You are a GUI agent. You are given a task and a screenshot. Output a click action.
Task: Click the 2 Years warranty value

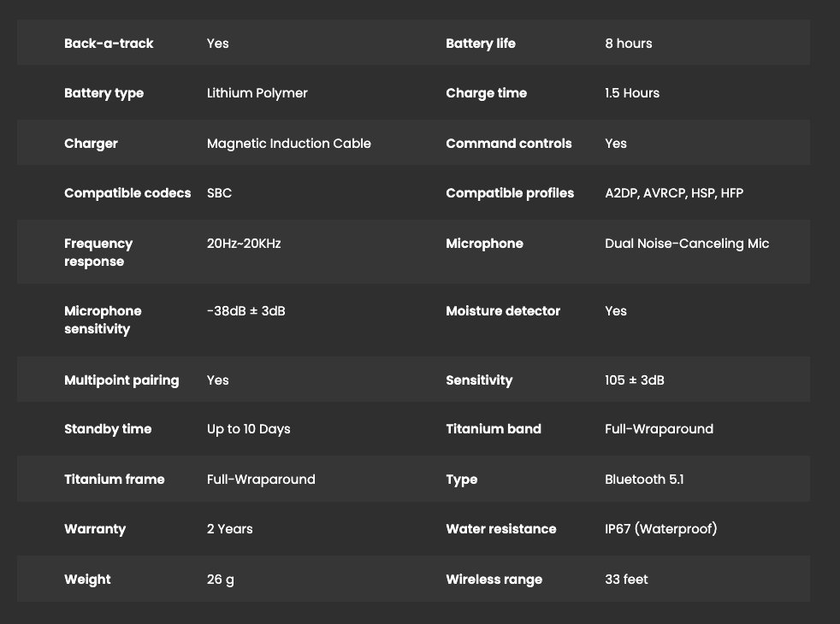[x=229, y=529]
